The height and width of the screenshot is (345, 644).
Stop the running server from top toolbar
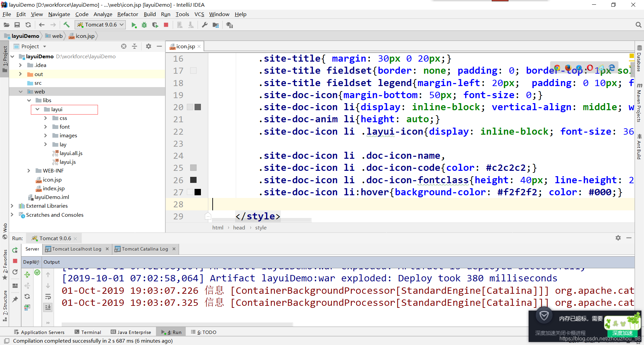(166, 25)
